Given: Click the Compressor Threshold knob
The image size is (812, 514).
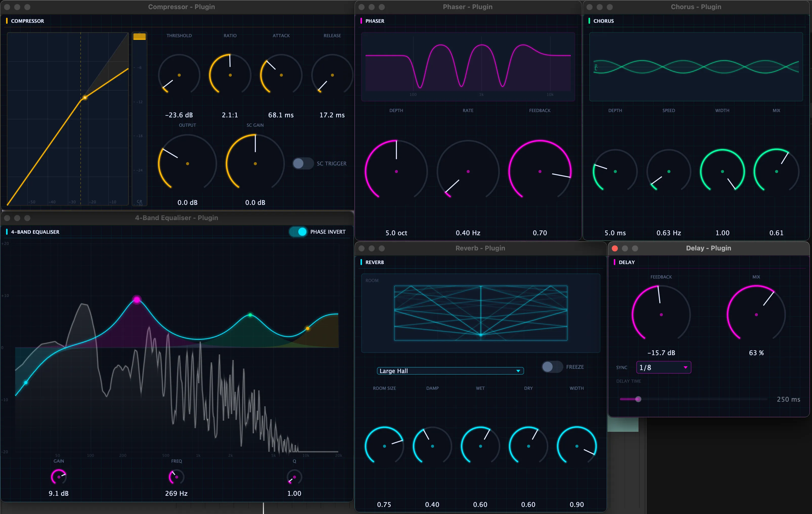Looking at the screenshot, I should 179,75.
